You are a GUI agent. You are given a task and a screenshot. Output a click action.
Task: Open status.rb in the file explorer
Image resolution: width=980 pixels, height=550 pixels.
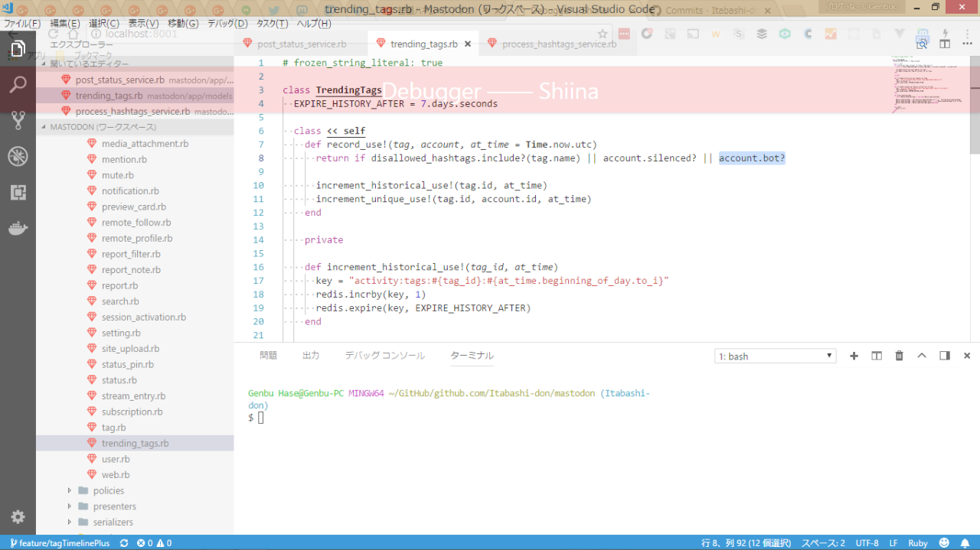pos(119,380)
